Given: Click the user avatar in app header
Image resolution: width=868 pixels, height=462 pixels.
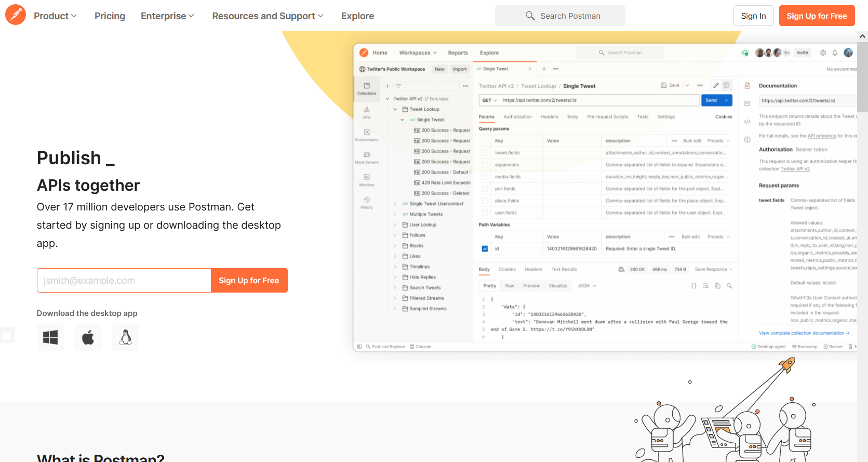Looking at the screenshot, I should pyautogui.click(x=848, y=52).
